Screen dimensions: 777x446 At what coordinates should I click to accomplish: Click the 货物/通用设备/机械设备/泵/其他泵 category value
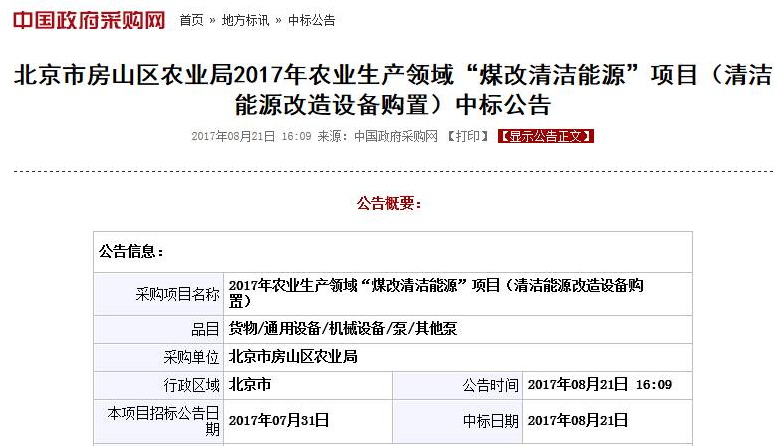coord(343,329)
